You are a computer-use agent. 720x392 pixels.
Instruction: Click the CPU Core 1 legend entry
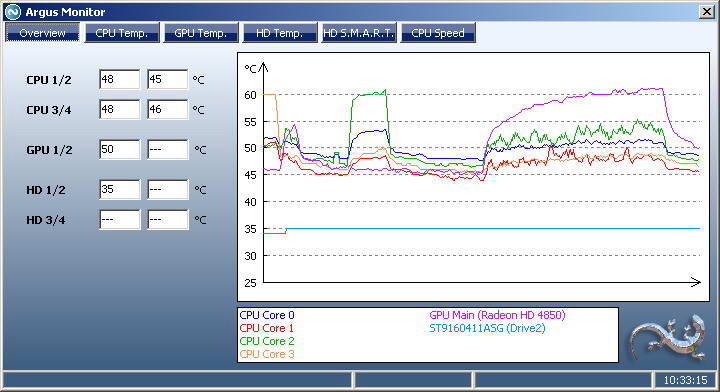pyautogui.click(x=266, y=328)
